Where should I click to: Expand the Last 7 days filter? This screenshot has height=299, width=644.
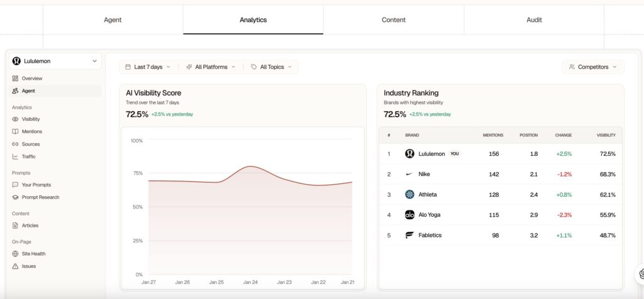point(147,67)
